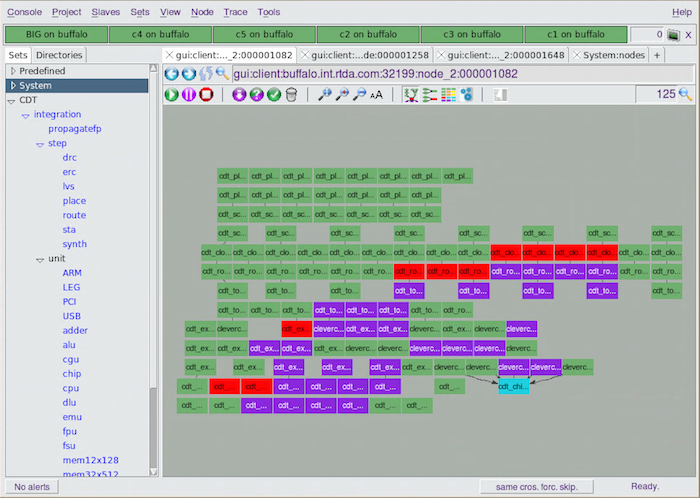700x498 pixels.
Task: Collapse the integration subtree arrow
Action: click(x=24, y=115)
